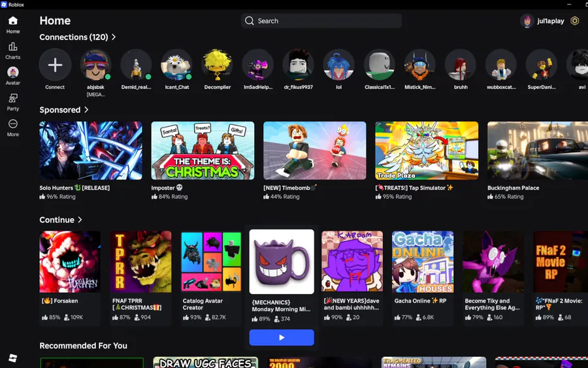
Task: Open the Catalog Avatar Creator thumbnail
Action: pos(211,261)
